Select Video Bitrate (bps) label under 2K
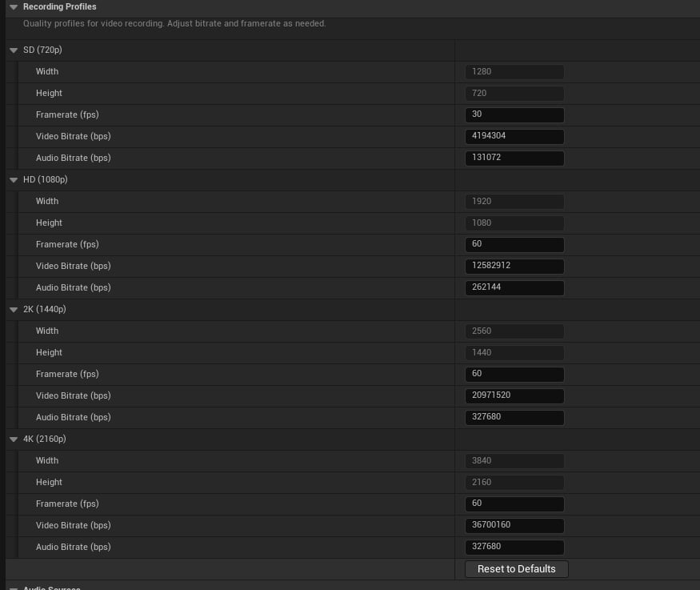This screenshot has width=700, height=590. pos(74,395)
